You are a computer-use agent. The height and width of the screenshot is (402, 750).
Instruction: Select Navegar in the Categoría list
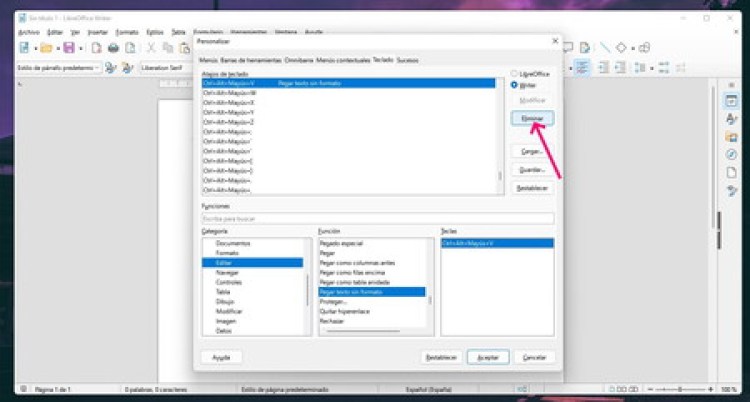[227, 272]
